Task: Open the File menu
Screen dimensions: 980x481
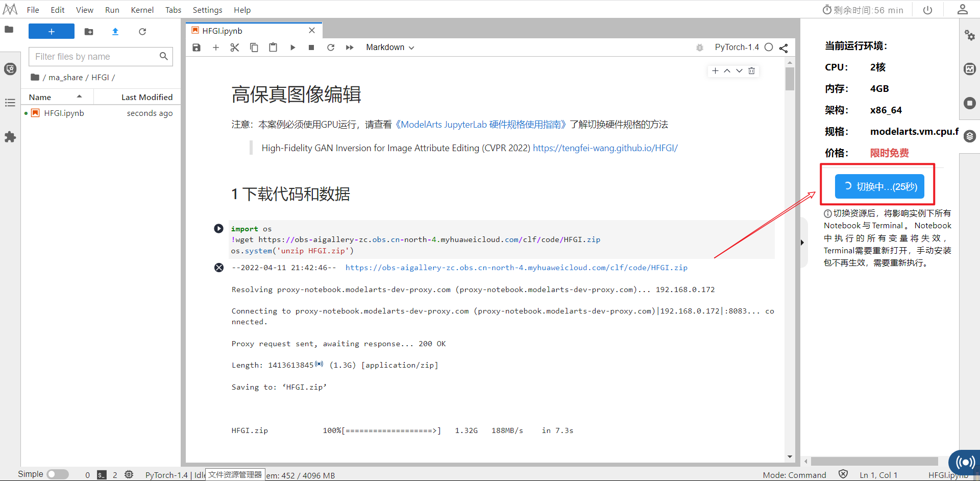Action: [x=33, y=10]
